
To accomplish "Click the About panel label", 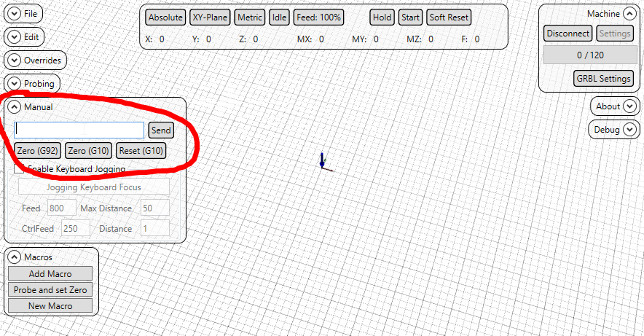I will pyautogui.click(x=608, y=106).
